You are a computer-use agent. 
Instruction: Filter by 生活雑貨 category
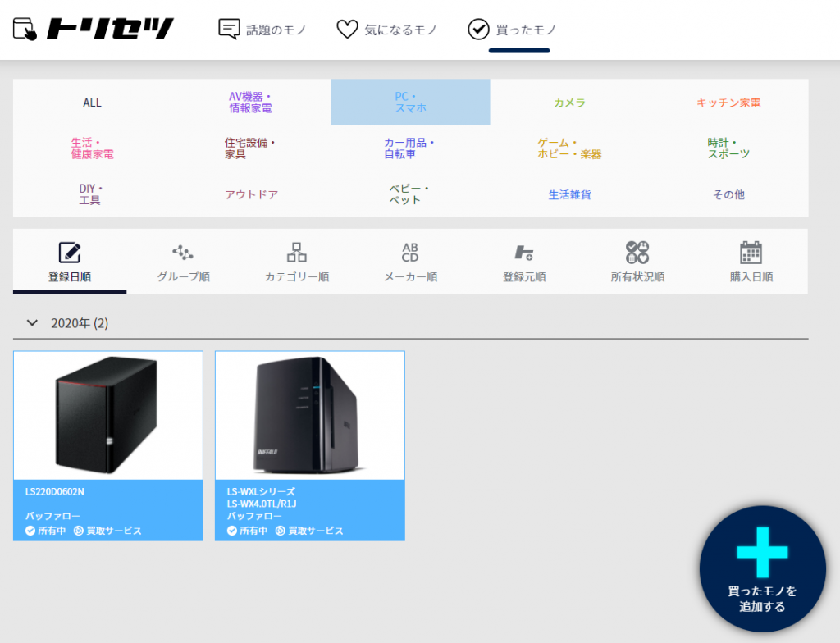click(x=569, y=194)
